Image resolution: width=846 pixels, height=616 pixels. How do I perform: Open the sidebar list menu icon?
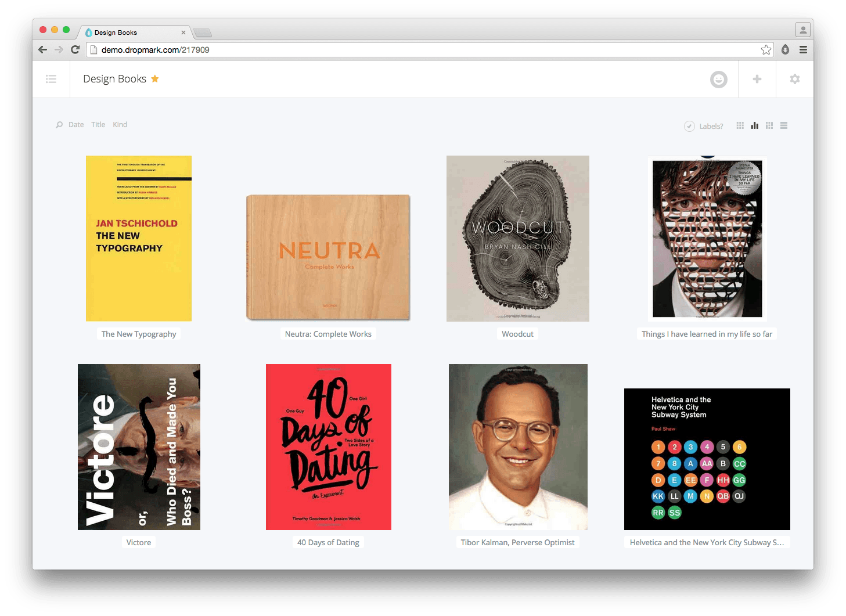coord(51,79)
